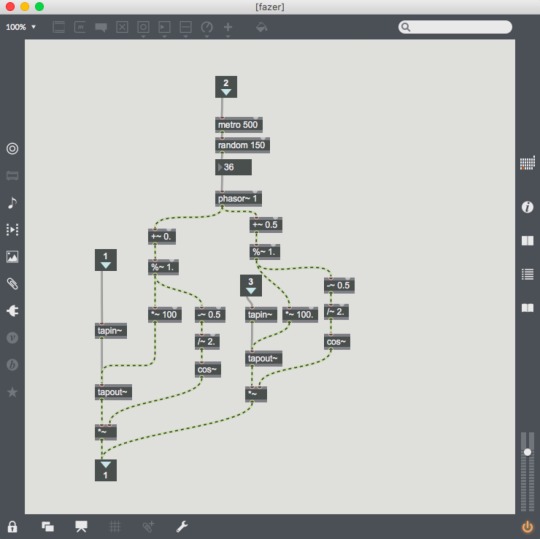The image size is (540, 539).
Task: Open the Reference book icon in right sidebar
Action: pyautogui.click(x=527, y=240)
